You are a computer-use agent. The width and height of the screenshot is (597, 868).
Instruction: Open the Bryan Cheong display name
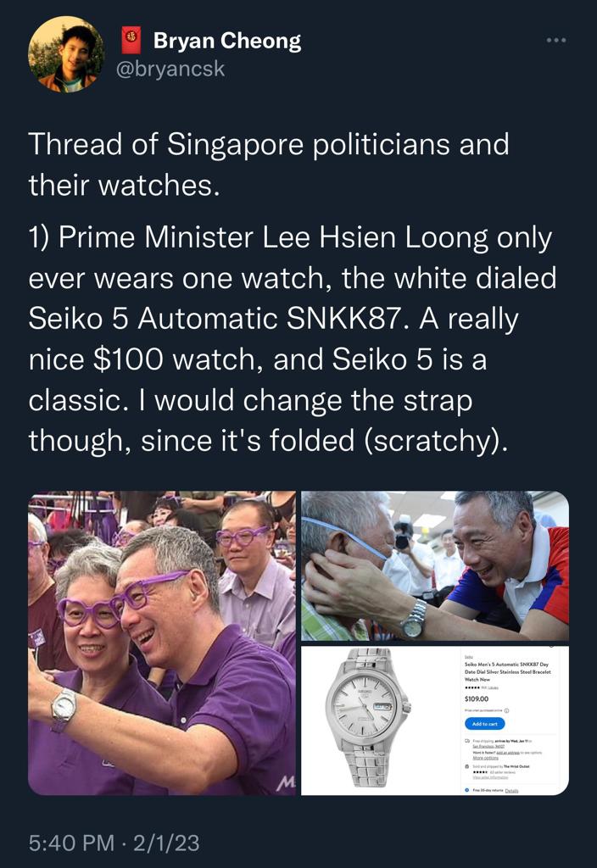(227, 41)
